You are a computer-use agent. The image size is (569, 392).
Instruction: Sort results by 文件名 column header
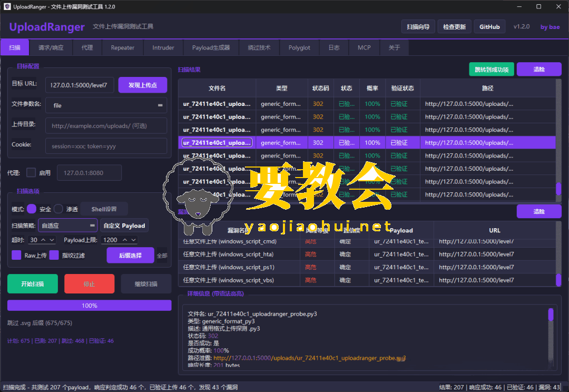[x=217, y=88]
